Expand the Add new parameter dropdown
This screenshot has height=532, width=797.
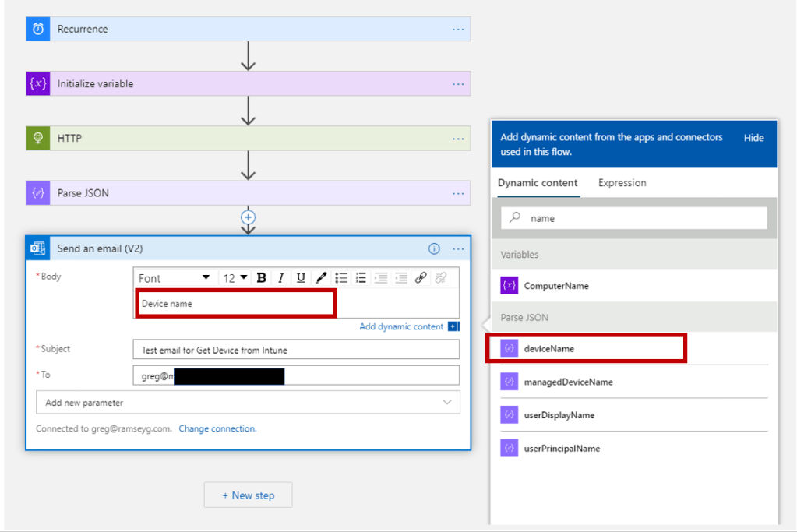pos(248,403)
